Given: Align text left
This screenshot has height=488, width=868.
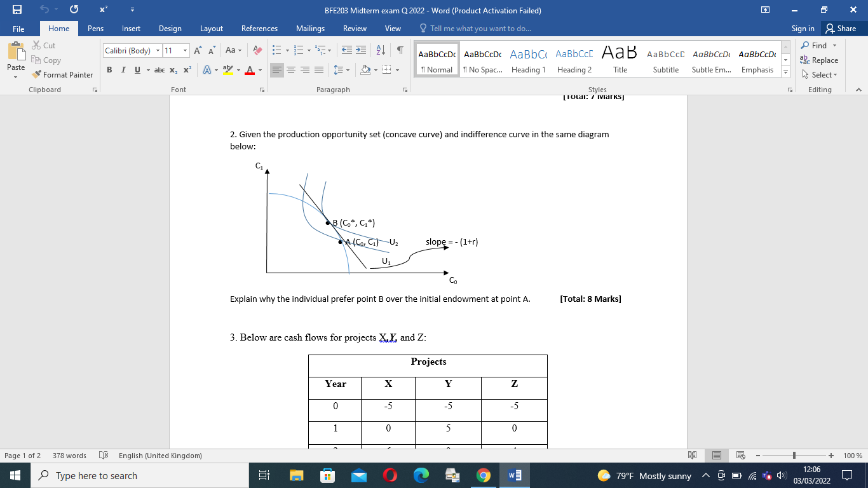Looking at the screenshot, I should click(x=277, y=70).
